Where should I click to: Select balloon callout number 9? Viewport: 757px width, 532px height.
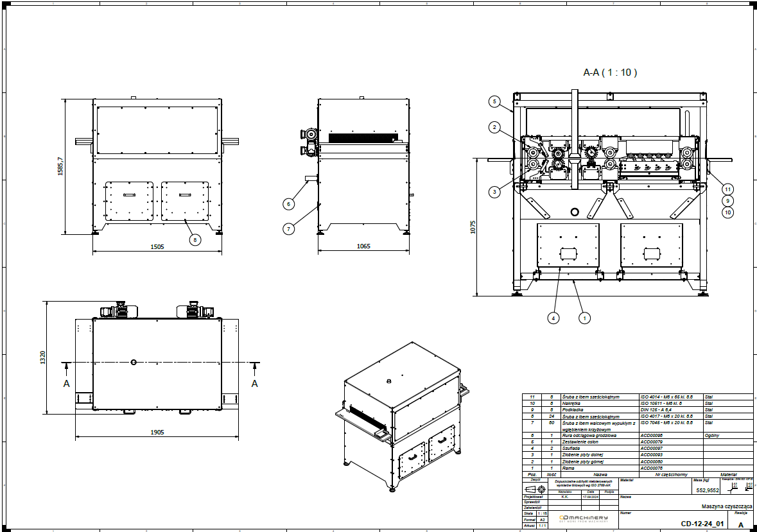click(x=727, y=201)
